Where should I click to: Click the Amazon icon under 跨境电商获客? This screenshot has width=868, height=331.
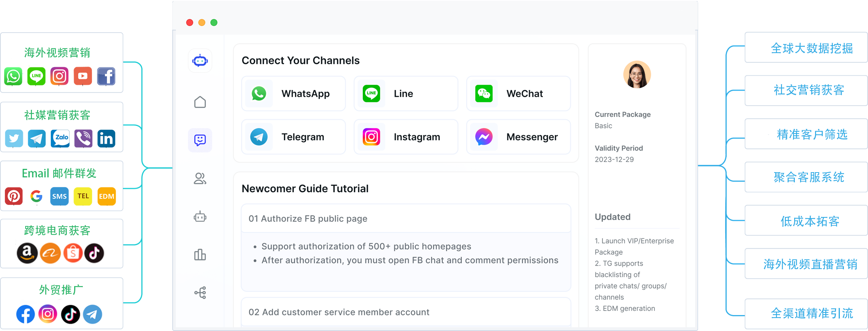point(27,253)
